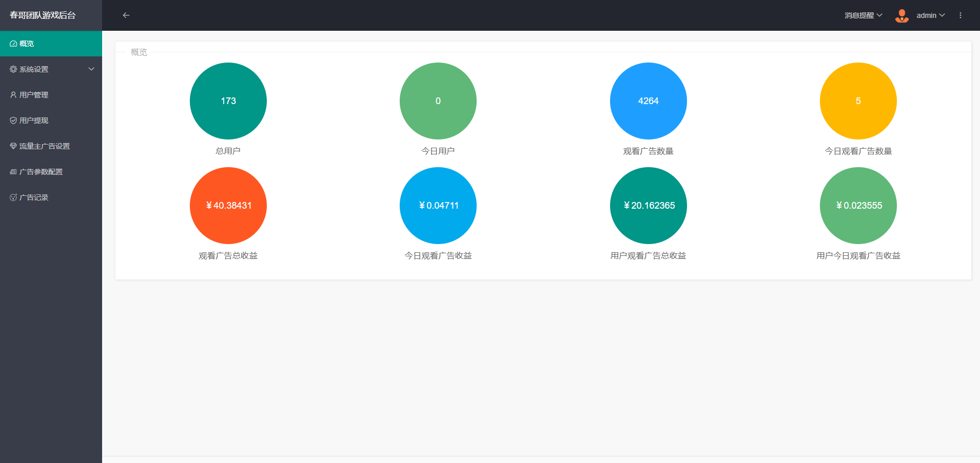Click the 用户今日观看广告收益 label
The image size is (980, 463).
click(858, 256)
